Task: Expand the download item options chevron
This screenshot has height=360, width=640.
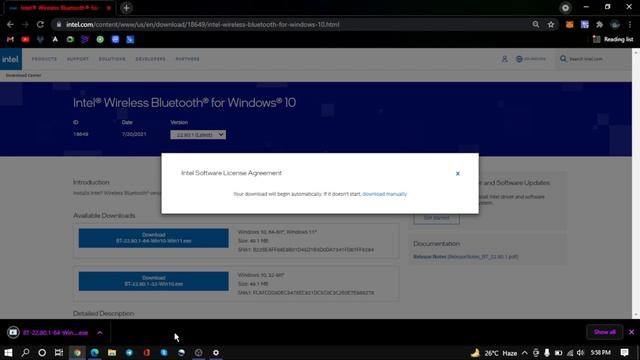Action: tap(100, 333)
